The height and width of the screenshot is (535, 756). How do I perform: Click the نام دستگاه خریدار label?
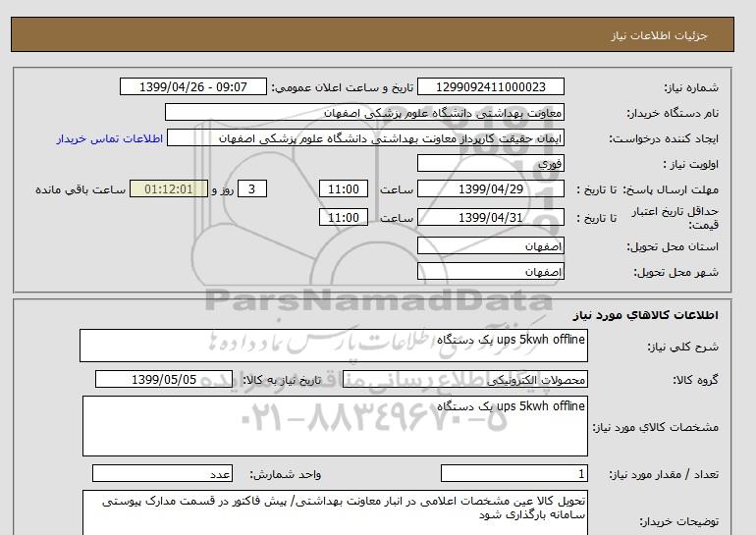click(673, 113)
